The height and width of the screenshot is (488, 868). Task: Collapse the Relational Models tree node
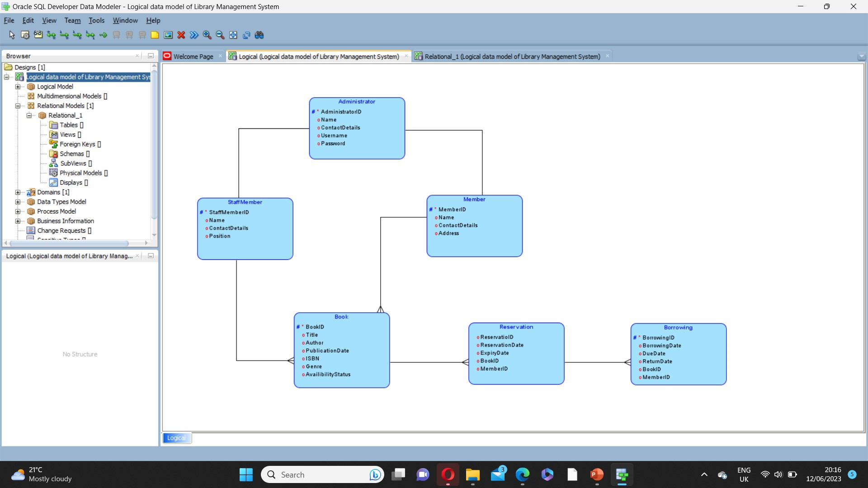(18, 106)
